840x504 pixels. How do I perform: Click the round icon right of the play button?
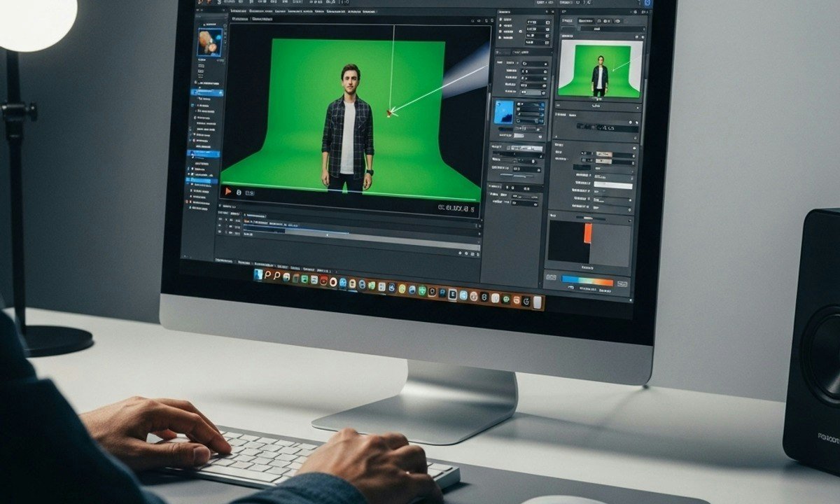coord(239,192)
